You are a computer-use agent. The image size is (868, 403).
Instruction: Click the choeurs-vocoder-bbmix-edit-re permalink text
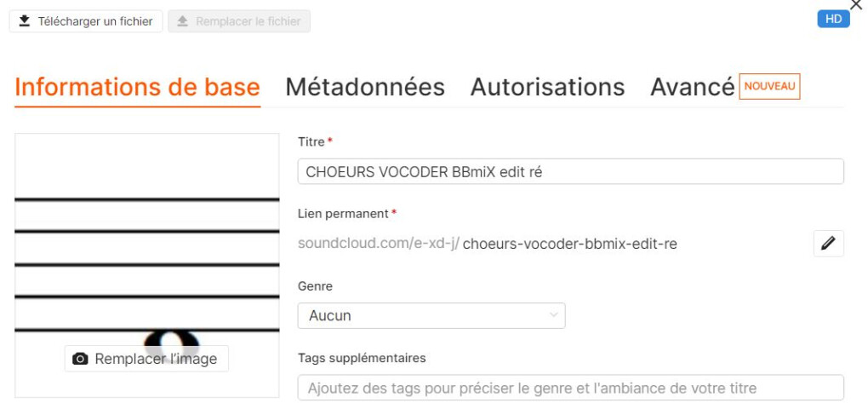[x=570, y=244]
